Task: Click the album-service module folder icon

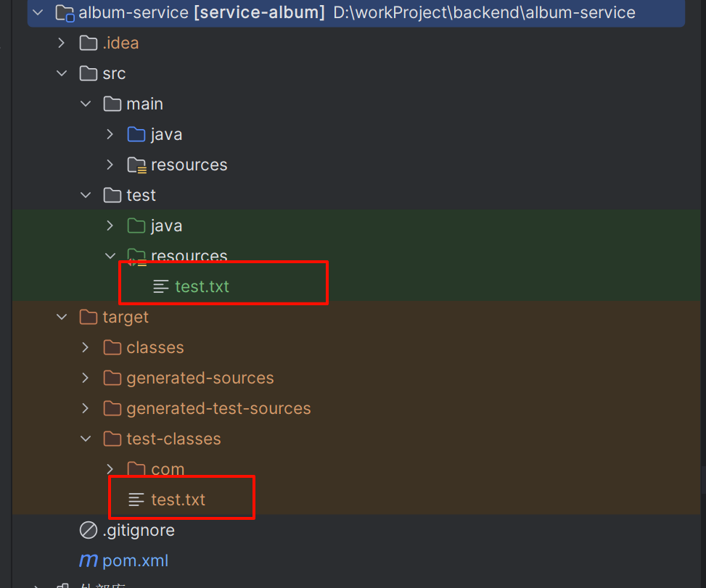Action: pyautogui.click(x=65, y=13)
